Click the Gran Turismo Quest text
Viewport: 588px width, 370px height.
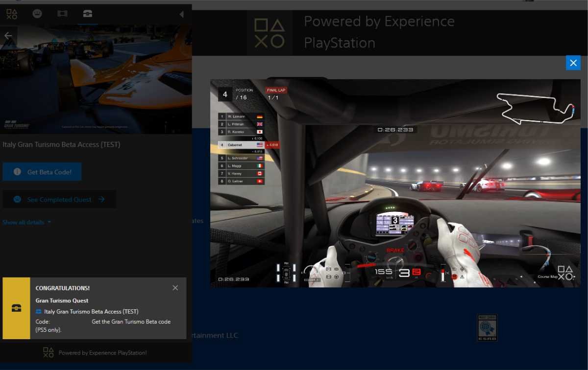(x=62, y=301)
